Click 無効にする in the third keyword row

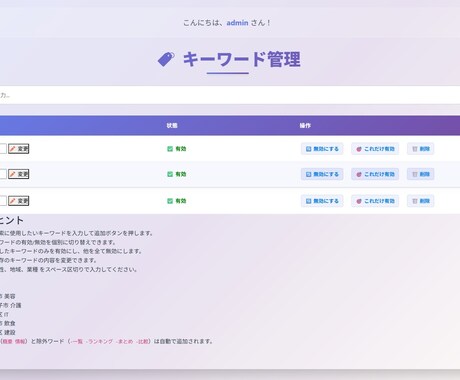click(322, 201)
